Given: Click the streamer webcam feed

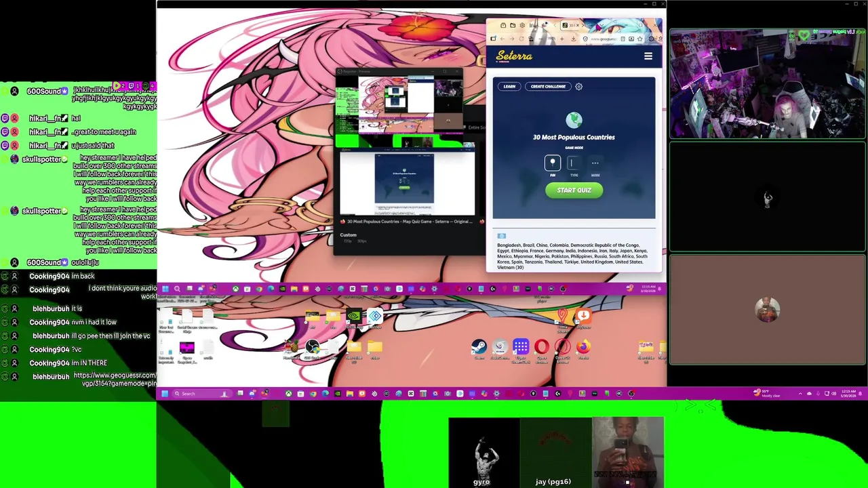Looking at the screenshot, I should [768, 83].
